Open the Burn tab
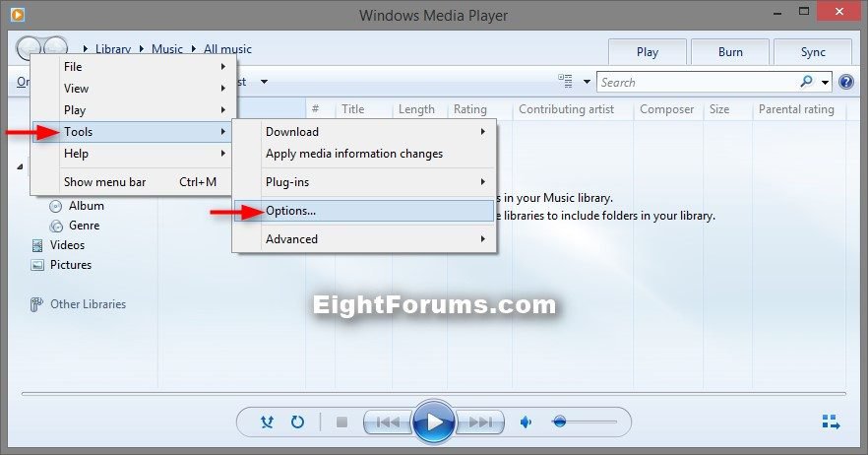 729,52
